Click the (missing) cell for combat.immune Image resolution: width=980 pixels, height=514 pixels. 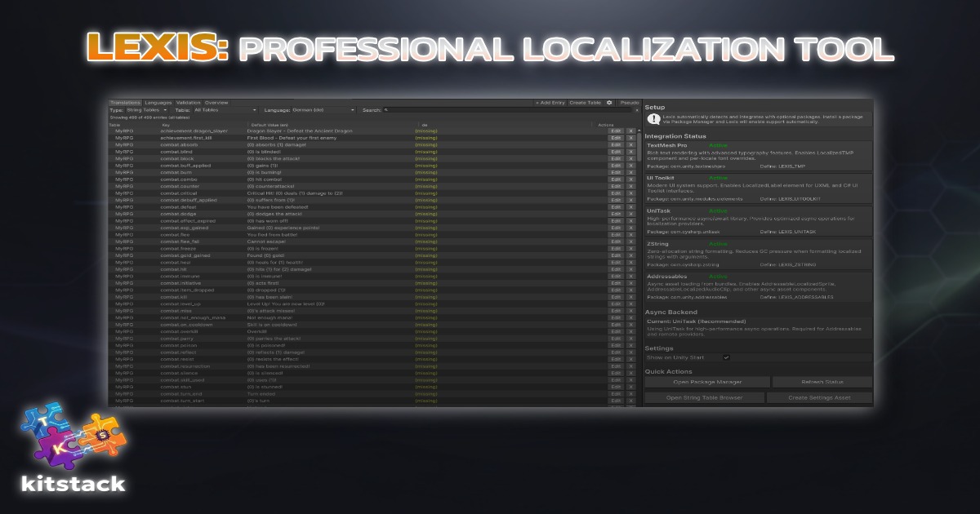tap(425, 277)
